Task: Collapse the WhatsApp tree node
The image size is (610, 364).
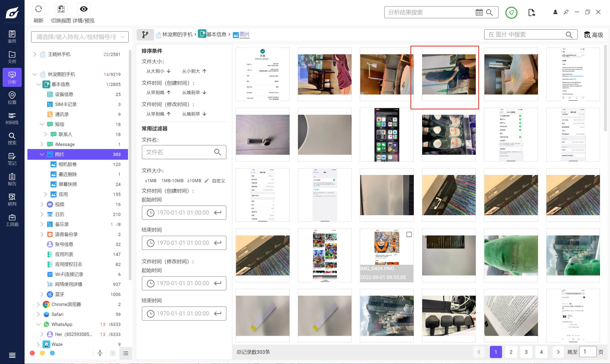Action: (x=38, y=324)
